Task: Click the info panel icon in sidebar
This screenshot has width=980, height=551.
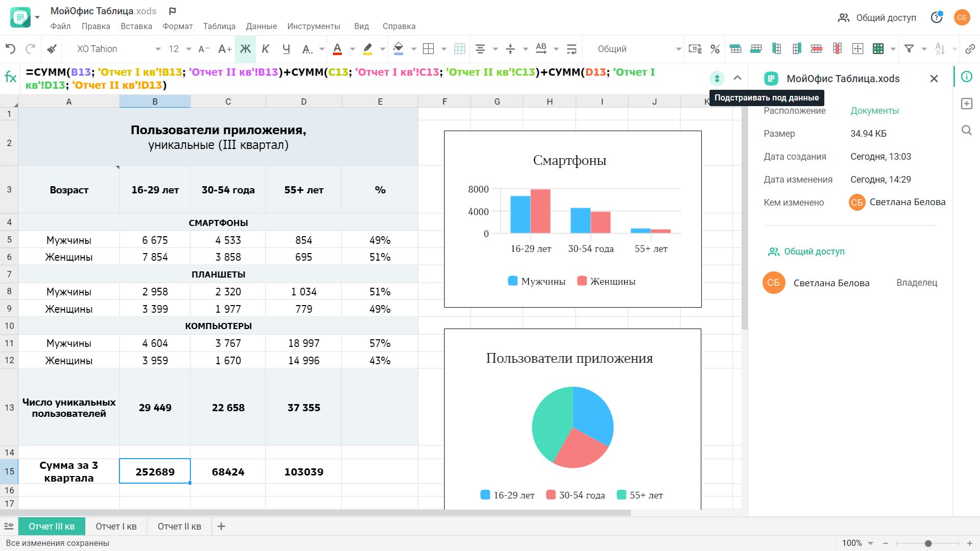Action: [967, 77]
